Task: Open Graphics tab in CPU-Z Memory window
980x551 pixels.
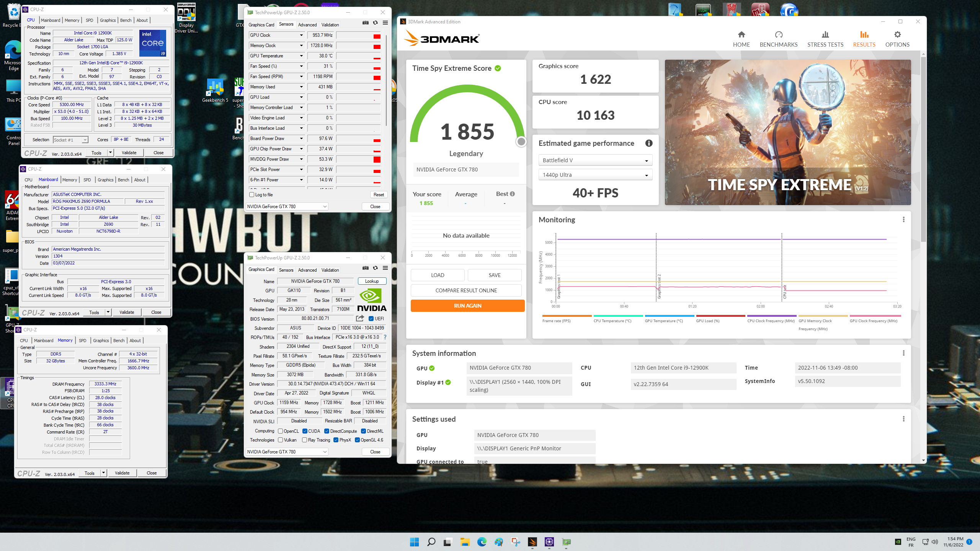Action: [101, 341]
